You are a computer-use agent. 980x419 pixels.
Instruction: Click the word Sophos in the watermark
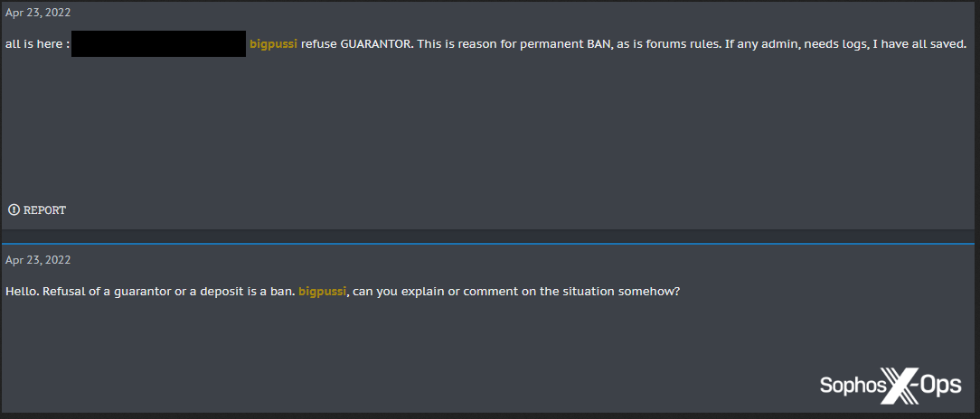(x=850, y=386)
